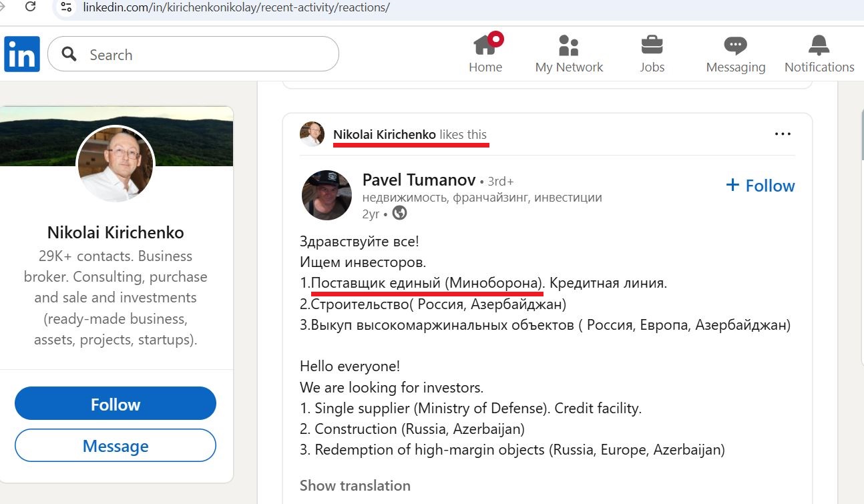The width and height of the screenshot is (864, 504).
Task: Click text 'We are looking for investors.'
Action: (391, 387)
